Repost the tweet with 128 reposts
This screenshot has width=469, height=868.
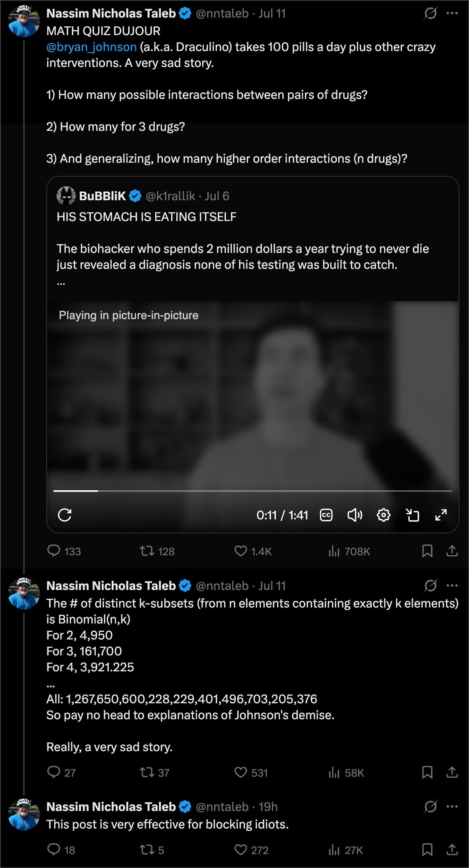157,551
